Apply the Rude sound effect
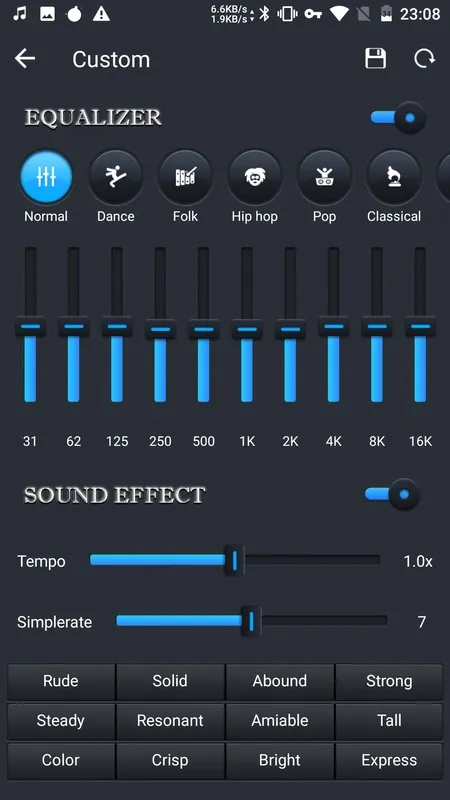This screenshot has width=450, height=800. point(61,681)
